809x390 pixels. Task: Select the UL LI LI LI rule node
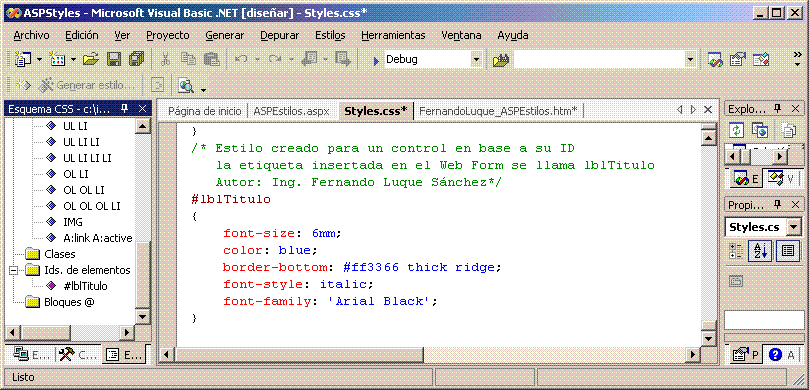87,158
